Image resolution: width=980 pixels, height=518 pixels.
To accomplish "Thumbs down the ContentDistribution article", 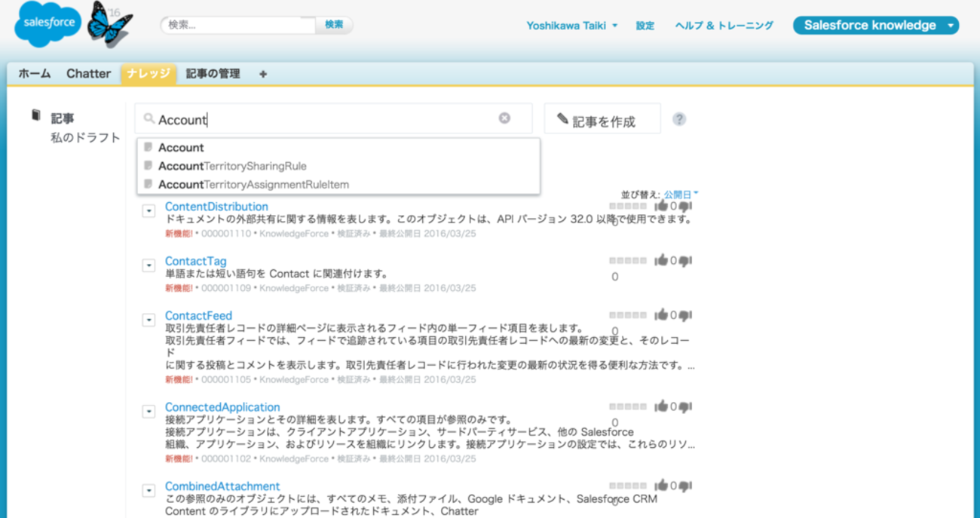I will (685, 207).
